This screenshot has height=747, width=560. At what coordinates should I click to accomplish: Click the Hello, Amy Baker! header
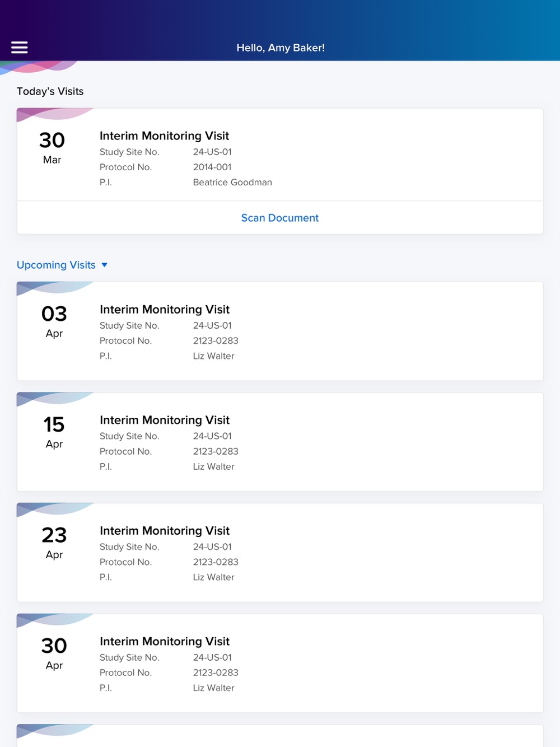click(x=281, y=48)
